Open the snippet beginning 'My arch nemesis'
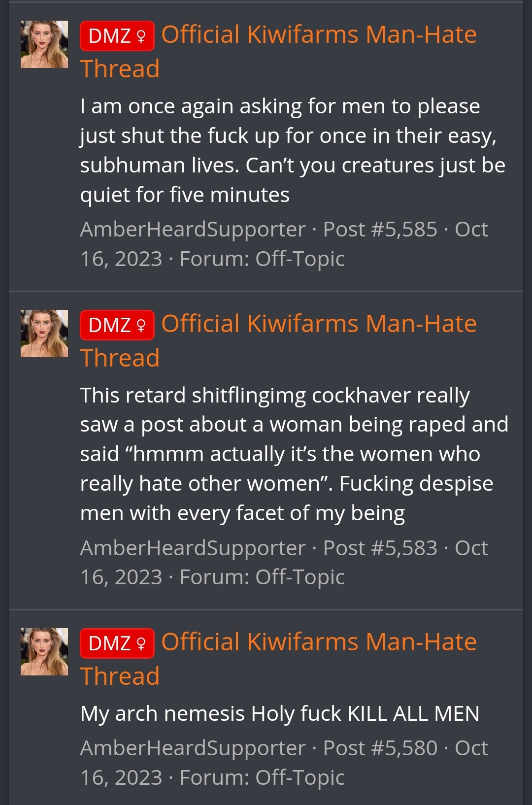532x805 pixels. tap(280, 713)
